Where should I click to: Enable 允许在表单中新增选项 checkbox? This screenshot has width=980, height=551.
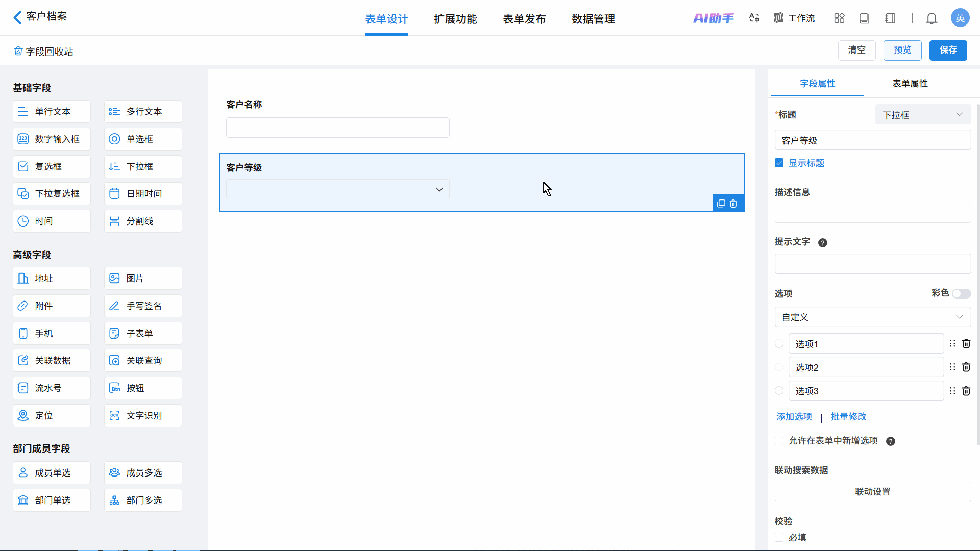click(x=779, y=441)
